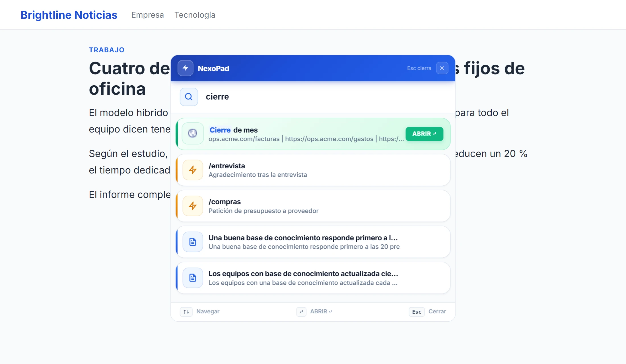Click the ops.acme.com/facturas URL line
This screenshot has width=626, height=364.
tap(306, 139)
